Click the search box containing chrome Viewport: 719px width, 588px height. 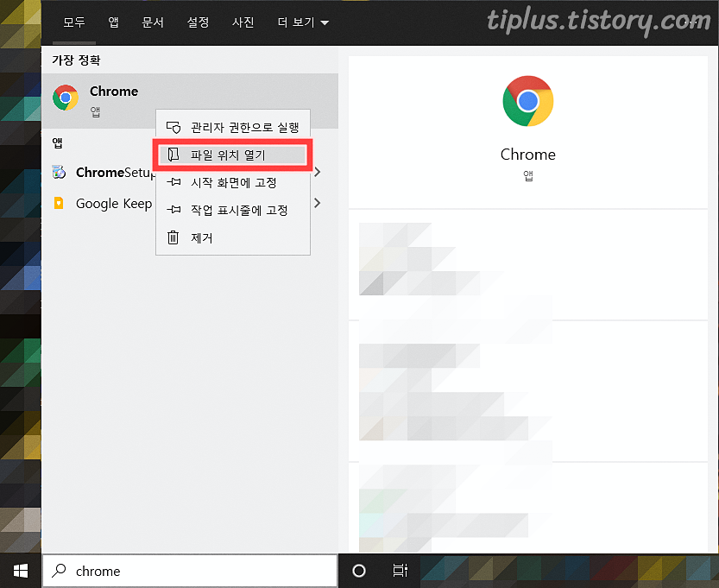tap(190, 571)
